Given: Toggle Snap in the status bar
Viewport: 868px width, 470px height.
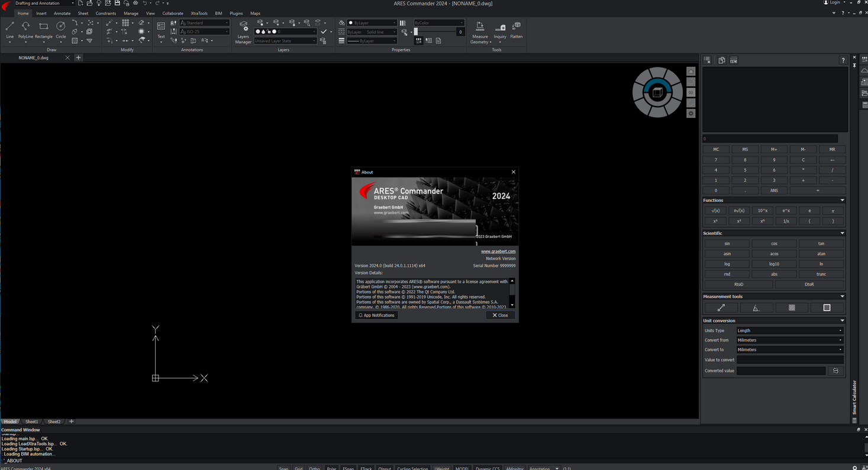Looking at the screenshot, I should coord(284,468).
